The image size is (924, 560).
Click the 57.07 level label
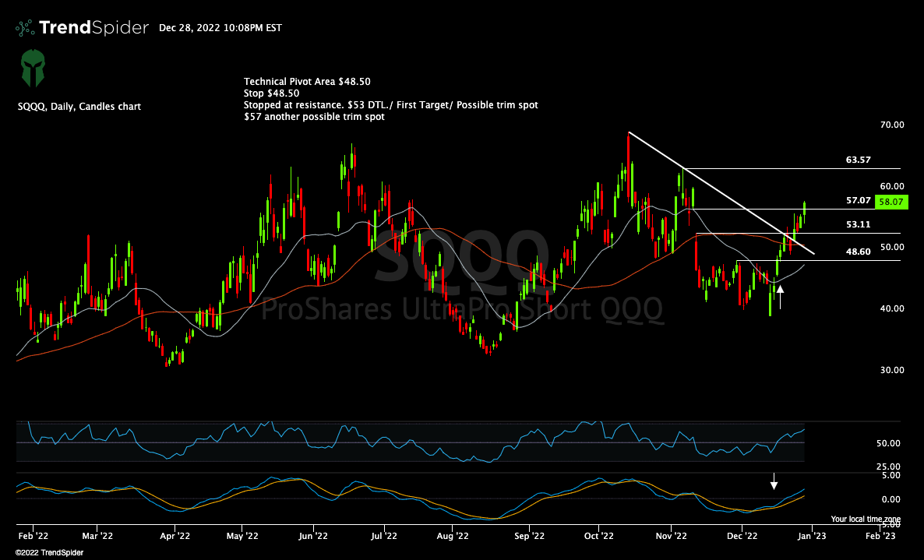coord(858,200)
